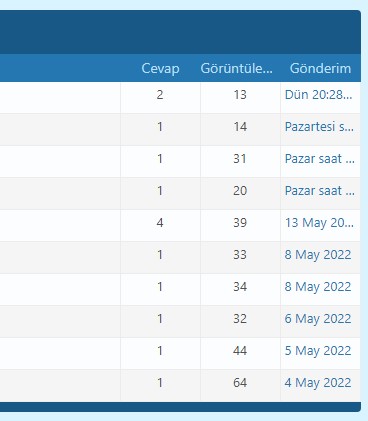Go to the 6 May 2022 post
Viewport: 368px width, 421px height.
[318, 319]
